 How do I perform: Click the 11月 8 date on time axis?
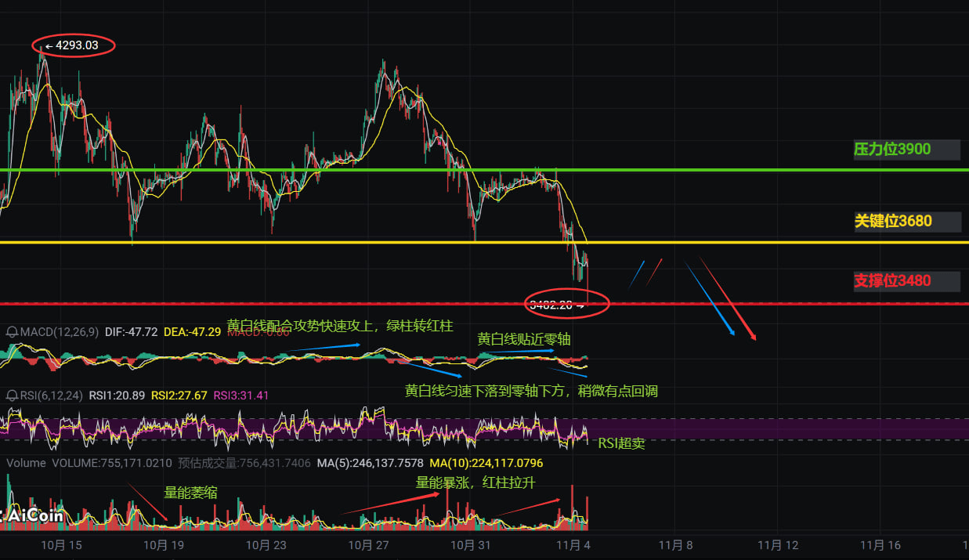point(675,545)
